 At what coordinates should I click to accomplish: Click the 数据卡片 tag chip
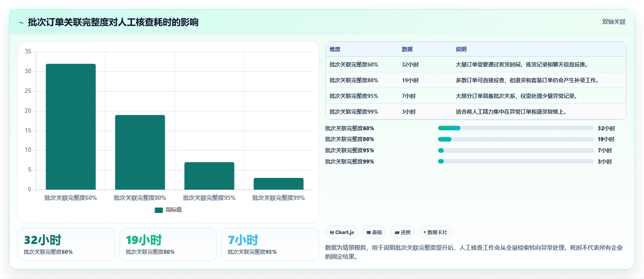[x=435, y=232]
